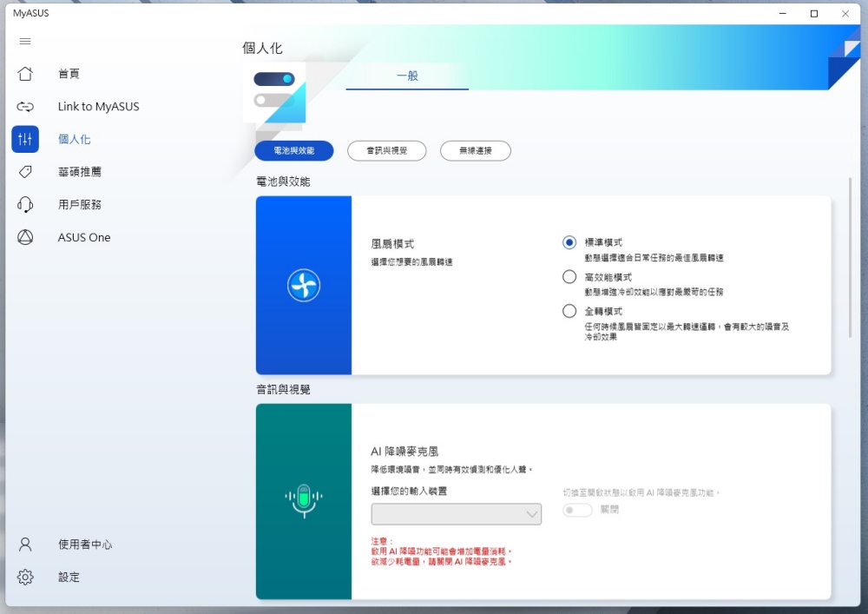Select 高效能模式 fan mode radio button
Viewport: 868px width, 614px height.
click(569, 277)
